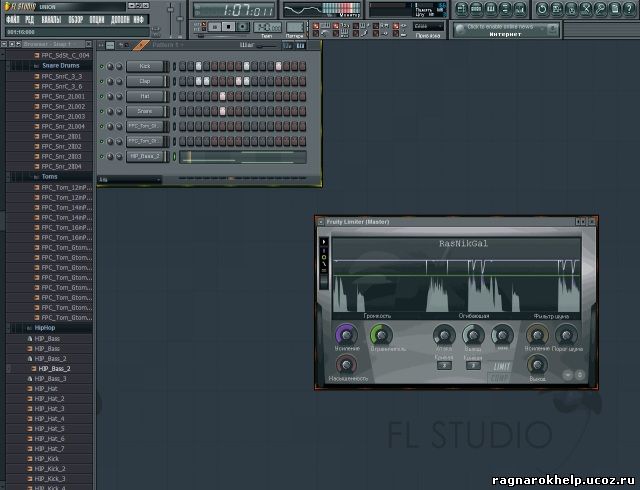The width and height of the screenshot is (640, 490).
Task: Open the ОПЦИИ (Options) menu
Action: (x=96, y=20)
